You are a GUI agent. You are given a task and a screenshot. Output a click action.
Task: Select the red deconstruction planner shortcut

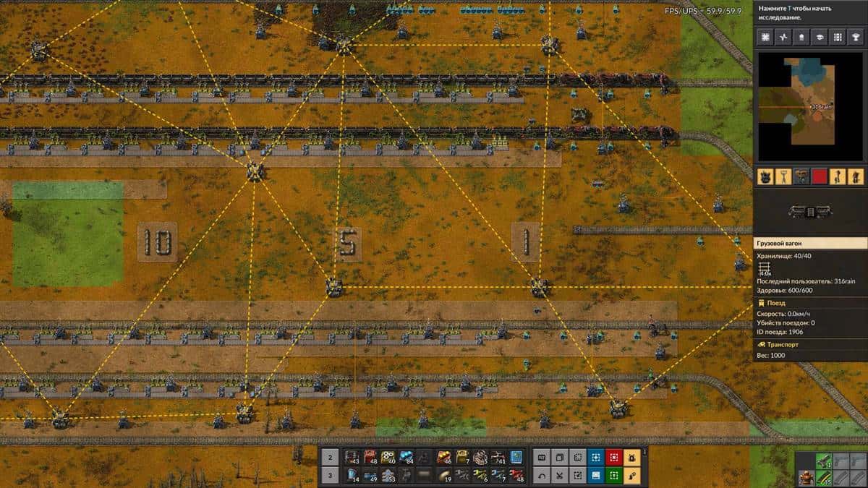coord(613,457)
